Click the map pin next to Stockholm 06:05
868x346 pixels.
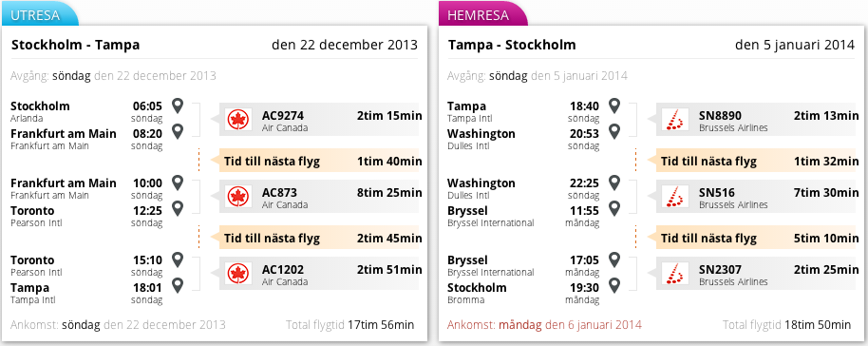click(178, 106)
